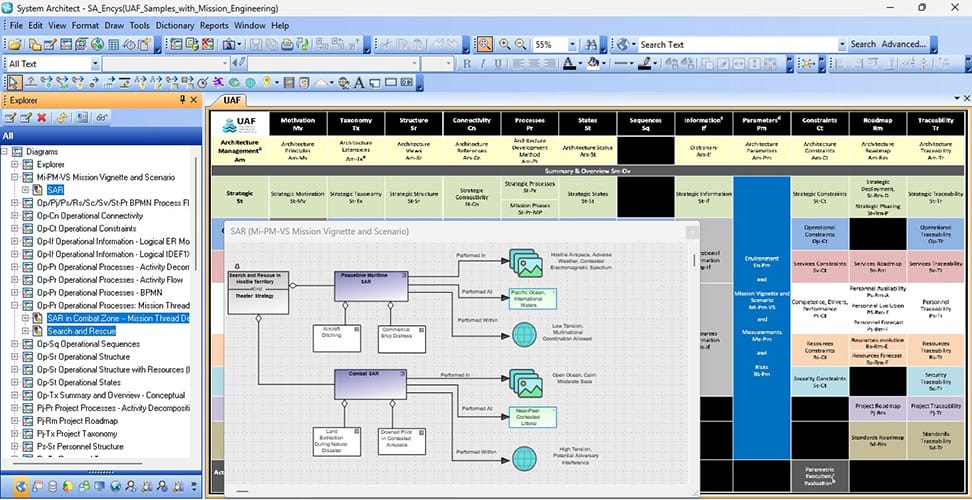This screenshot has height=500, width=972.
Task: Click the globe icon on Explorer bottom bar
Action: tap(21, 487)
